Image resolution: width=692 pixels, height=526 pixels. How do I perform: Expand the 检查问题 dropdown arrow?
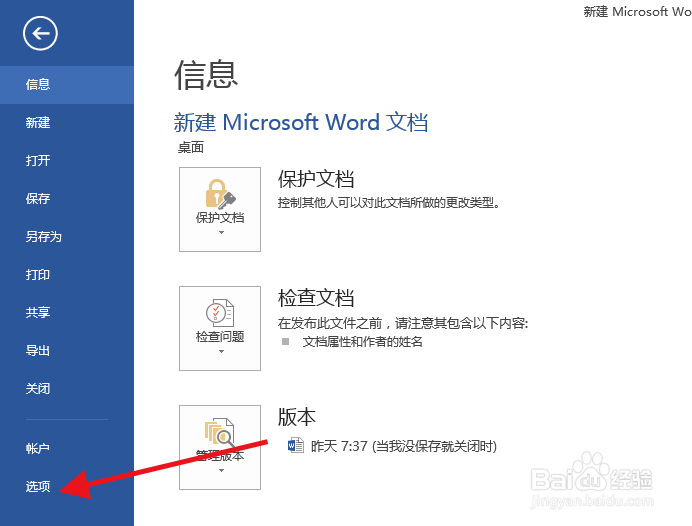click(x=221, y=352)
